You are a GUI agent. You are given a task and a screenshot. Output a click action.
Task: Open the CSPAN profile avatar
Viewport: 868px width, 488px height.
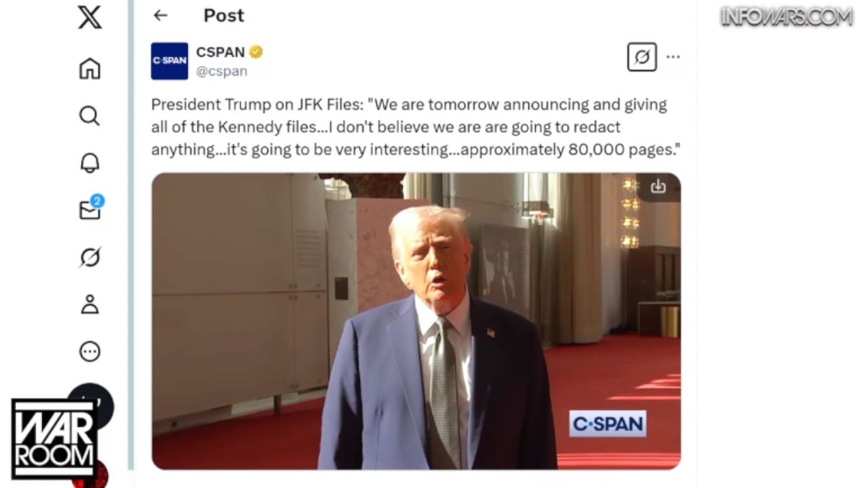pyautogui.click(x=170, y=61)
